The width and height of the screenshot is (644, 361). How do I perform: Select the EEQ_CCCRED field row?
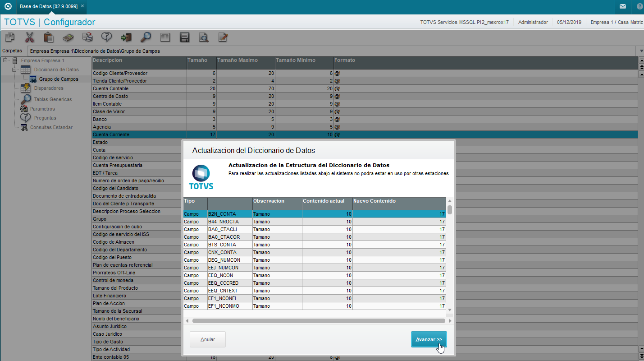(x=315, y=283)
